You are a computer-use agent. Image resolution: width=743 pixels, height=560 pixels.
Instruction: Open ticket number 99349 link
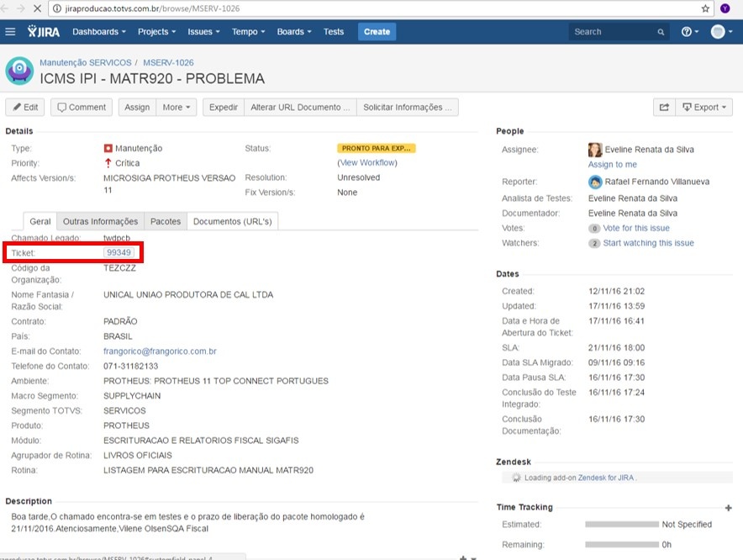pos(119,253)
